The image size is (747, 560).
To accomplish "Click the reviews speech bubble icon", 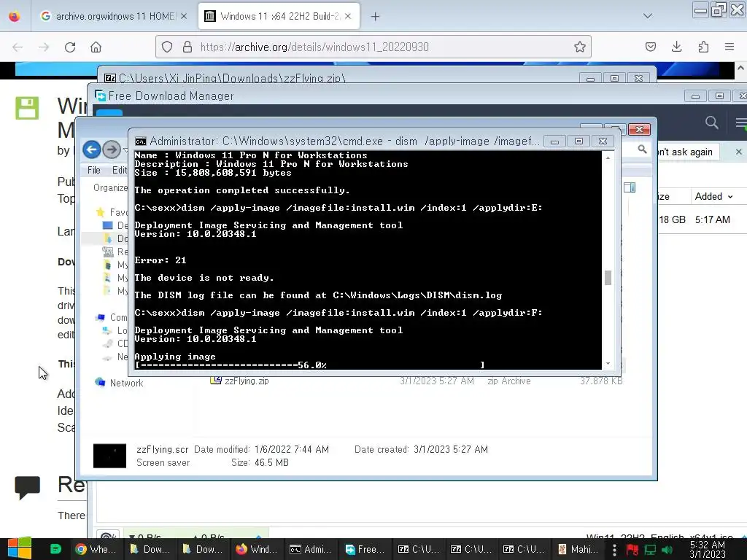I will (27, 487).
